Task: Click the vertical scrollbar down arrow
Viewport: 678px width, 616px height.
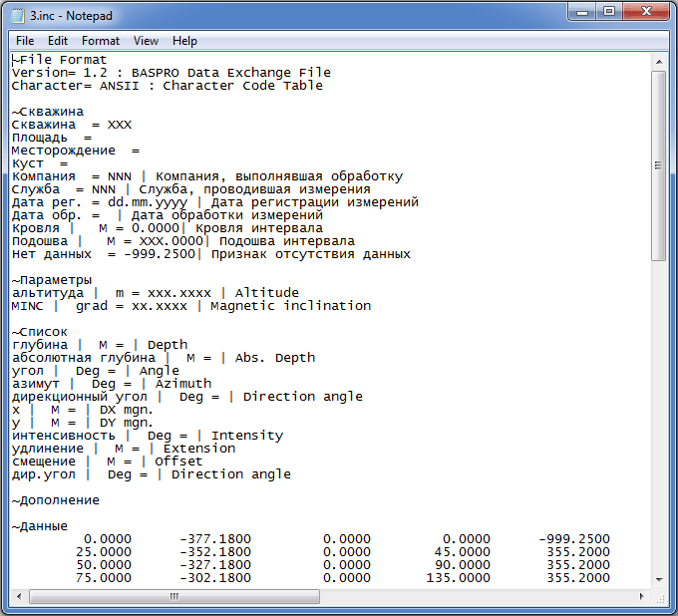Action: 658,579
